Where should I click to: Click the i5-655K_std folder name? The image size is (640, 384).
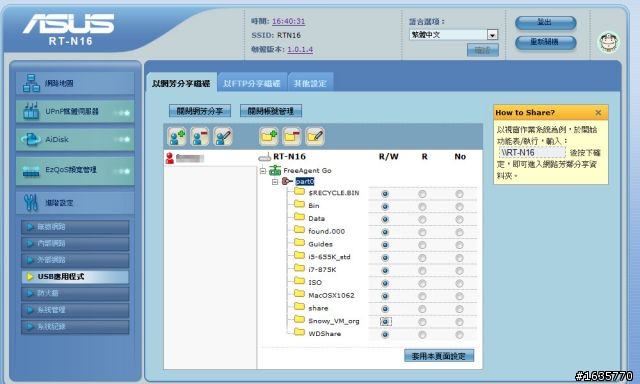click(329, 257)
